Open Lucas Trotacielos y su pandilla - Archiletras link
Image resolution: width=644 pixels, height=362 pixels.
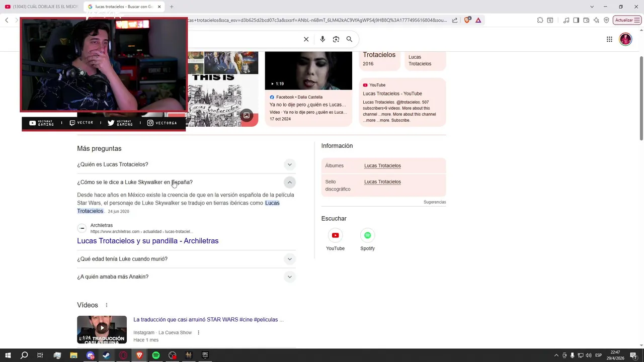(147, 241)
